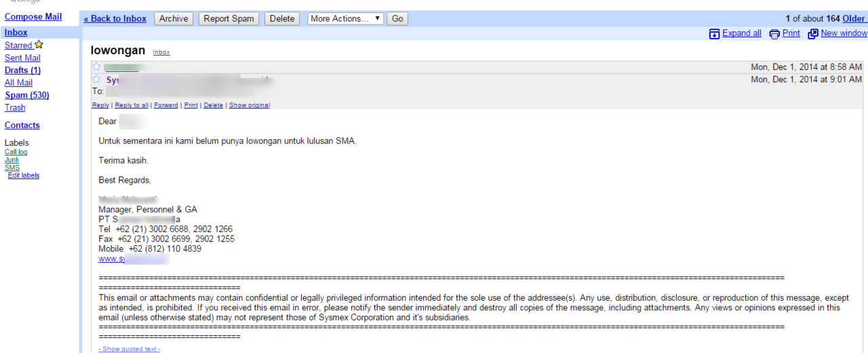The width and height of the screenshot is (868, 353).
Task: Toggle the star on the second message
Action: coord(96,79)
